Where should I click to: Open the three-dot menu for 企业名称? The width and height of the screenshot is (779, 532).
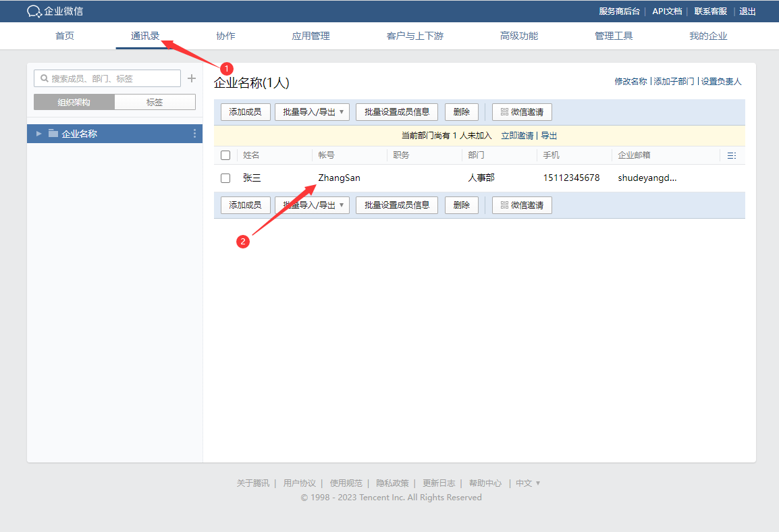pos(194,134)
